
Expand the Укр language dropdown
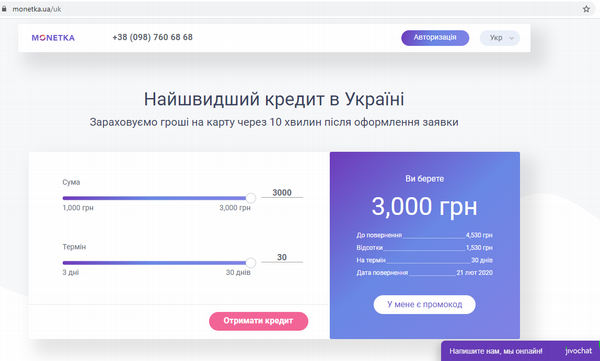(500, 38)
